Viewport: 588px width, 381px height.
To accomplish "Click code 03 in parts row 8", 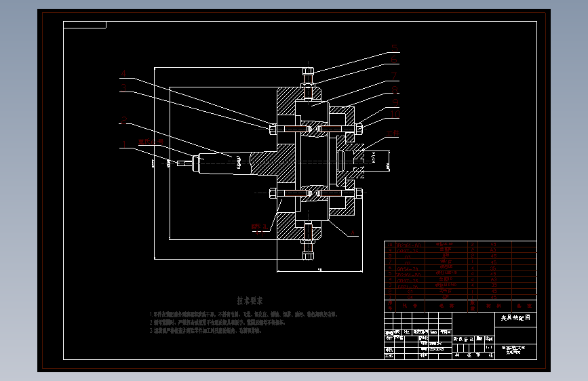I will tap(408, 257).
